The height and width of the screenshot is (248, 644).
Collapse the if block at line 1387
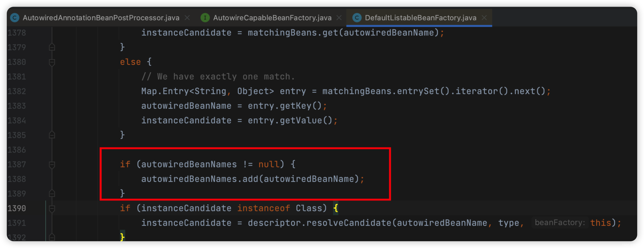pos(52,165)
